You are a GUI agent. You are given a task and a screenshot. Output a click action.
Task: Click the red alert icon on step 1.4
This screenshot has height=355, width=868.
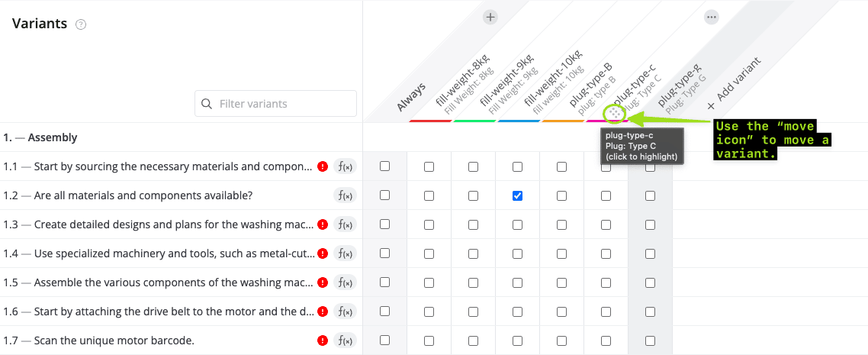(323, 253)
